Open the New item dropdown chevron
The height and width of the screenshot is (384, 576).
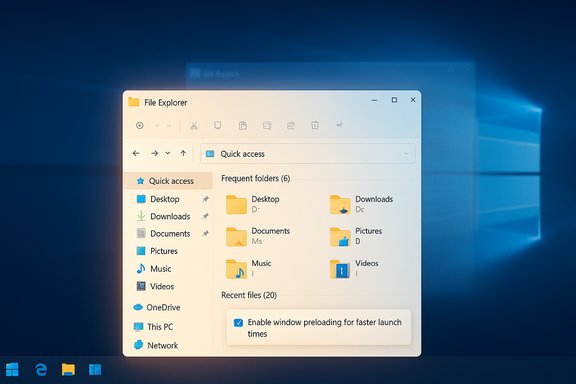click(x=157, y=126)
